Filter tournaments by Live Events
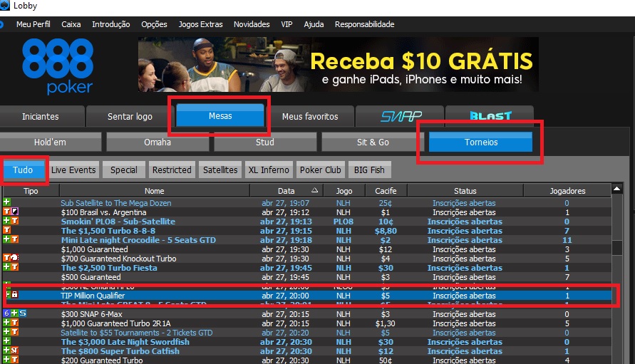 pos(73,170)
